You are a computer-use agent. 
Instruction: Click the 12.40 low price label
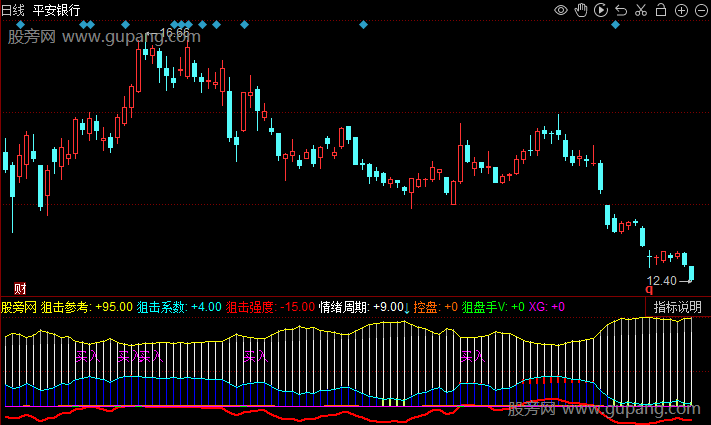(x=662, y=281)
